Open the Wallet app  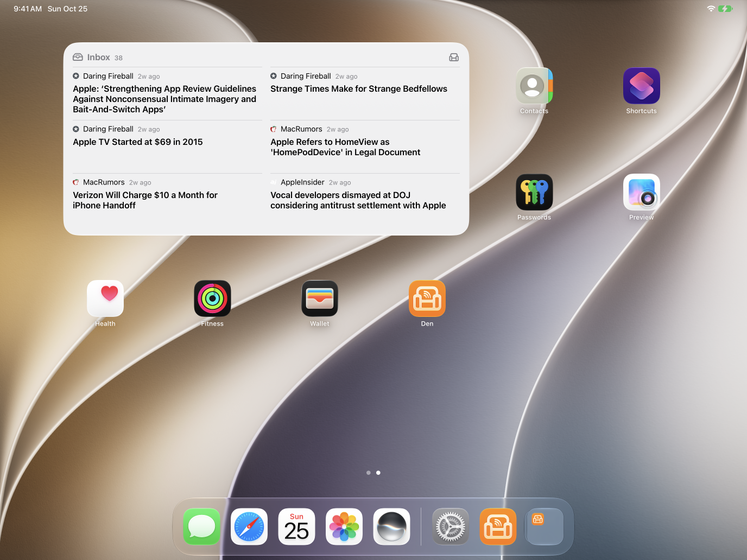(x=320, y=298)
